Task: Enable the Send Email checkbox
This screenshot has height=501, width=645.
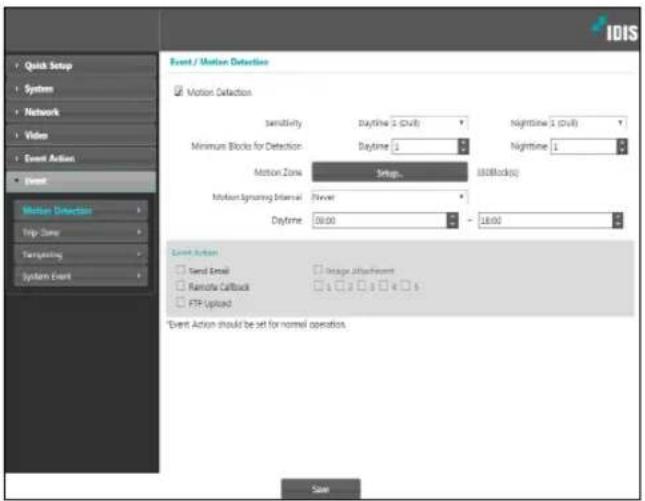Action: tap(181, 270)
